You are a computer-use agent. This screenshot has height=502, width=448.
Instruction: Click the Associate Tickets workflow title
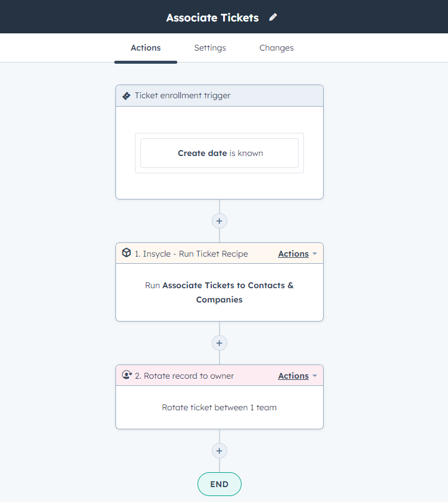coord(212,17)
